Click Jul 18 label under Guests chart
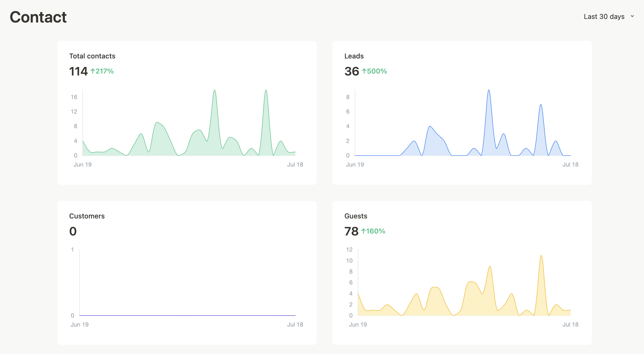 pyautogui.click(x=570, y=324)
